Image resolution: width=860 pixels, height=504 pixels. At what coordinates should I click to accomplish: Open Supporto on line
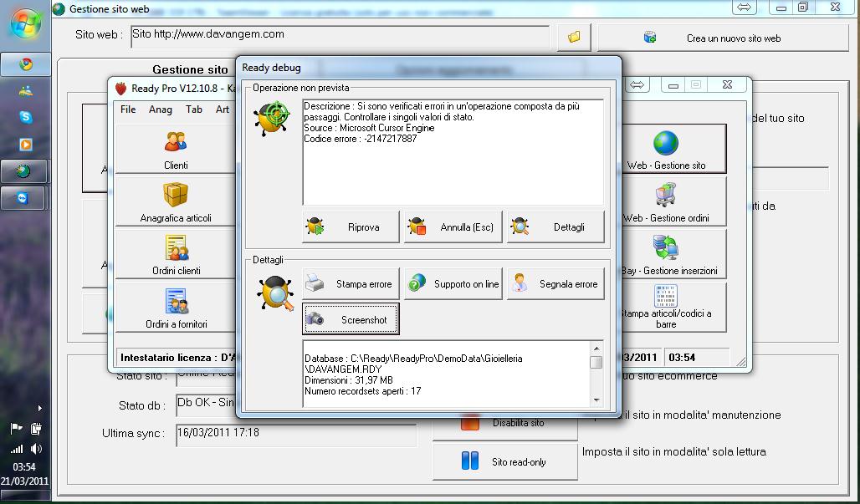[453, 284]
